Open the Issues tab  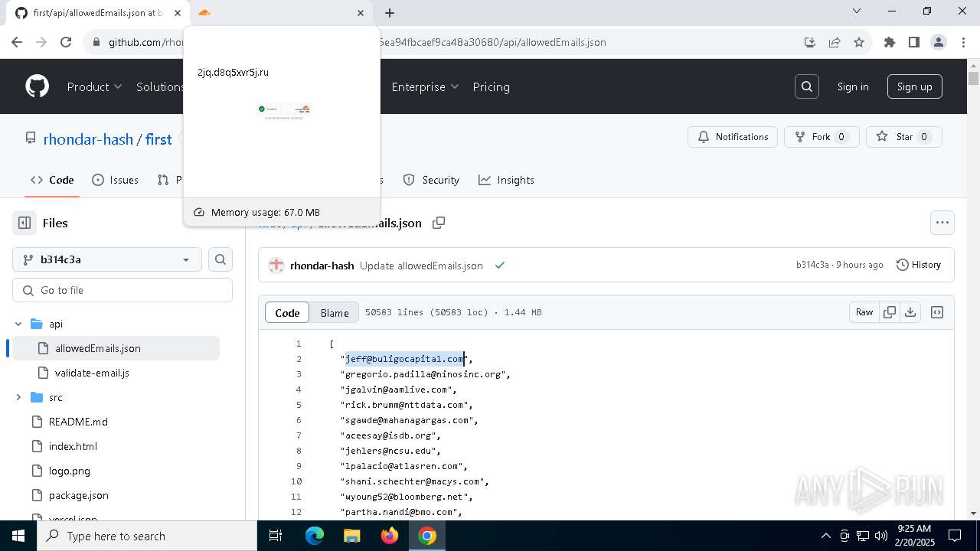coord(116,180)
